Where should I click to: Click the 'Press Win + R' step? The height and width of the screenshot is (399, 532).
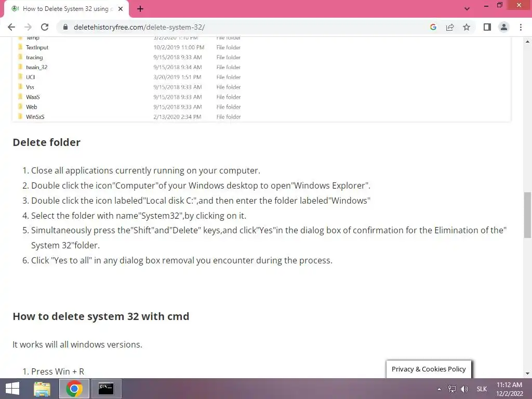58,371
